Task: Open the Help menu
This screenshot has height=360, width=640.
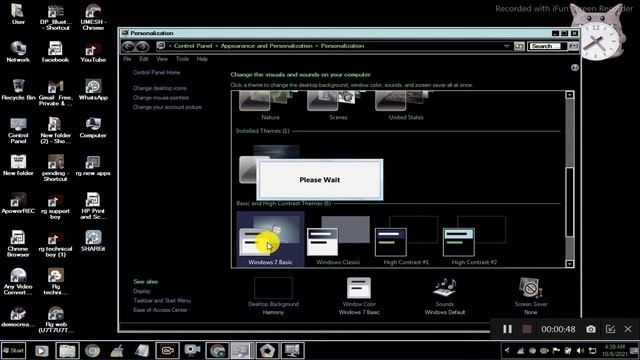Action: (202, 59)
